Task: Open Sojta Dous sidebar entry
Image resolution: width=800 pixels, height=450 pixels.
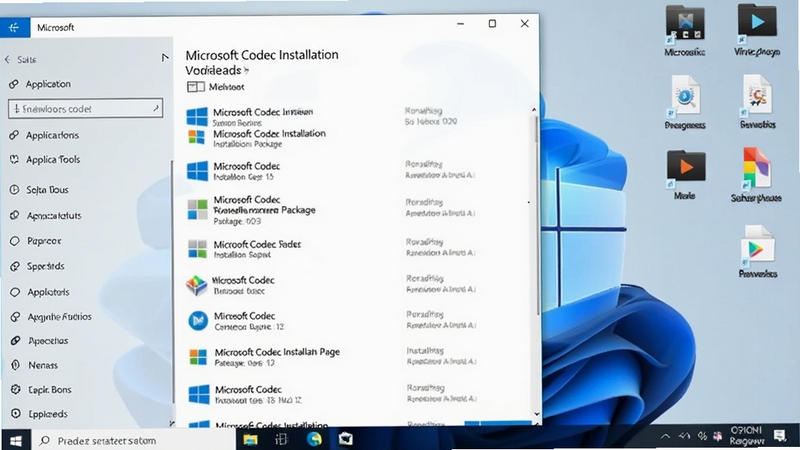Action: tap(47, 190)
